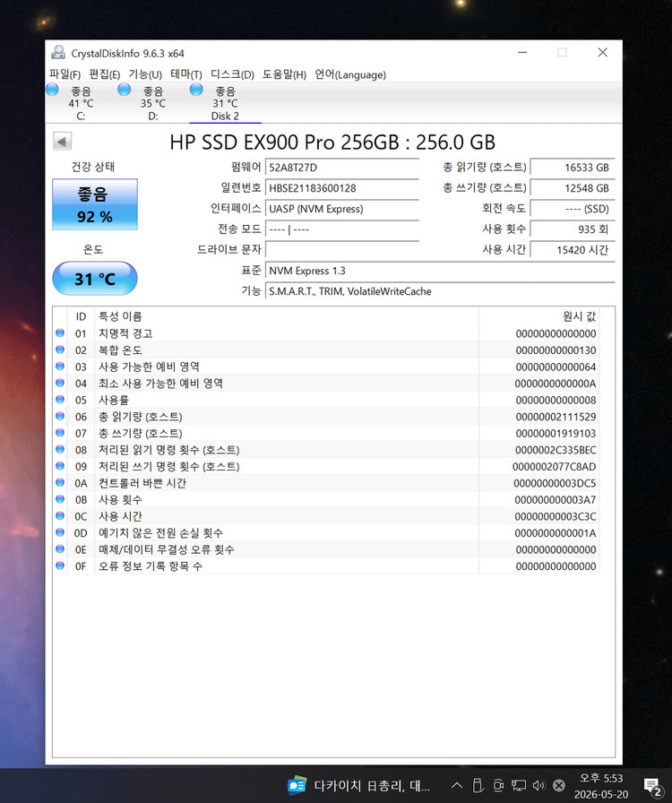Click the 좋음 92 % health status button
Viewport: 672px width, 803px height.
95,204
